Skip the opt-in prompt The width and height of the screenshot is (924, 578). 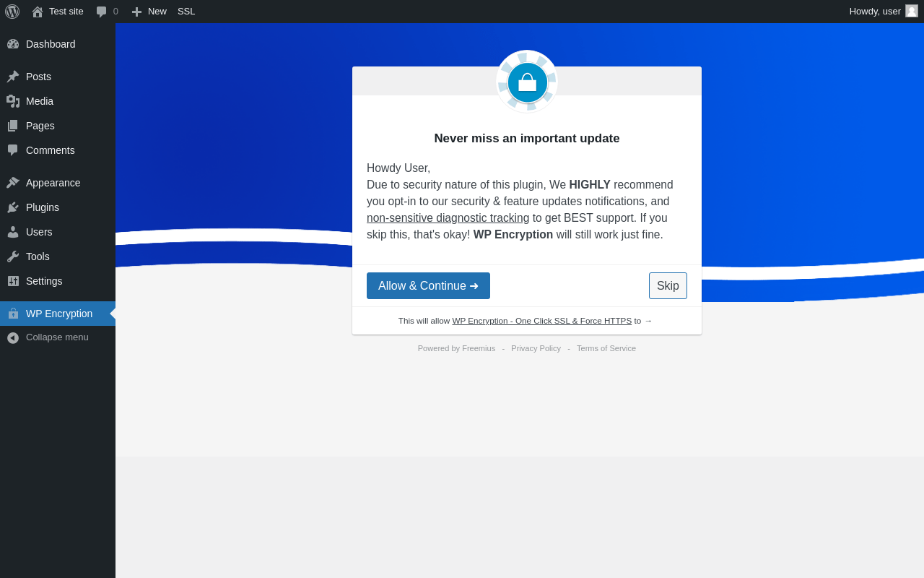click(668, 285)
